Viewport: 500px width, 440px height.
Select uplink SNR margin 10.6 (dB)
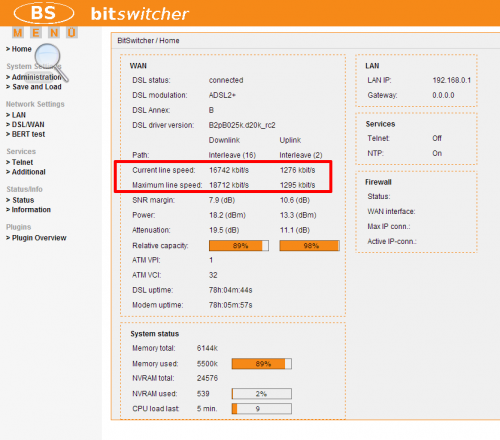[295, 200]
